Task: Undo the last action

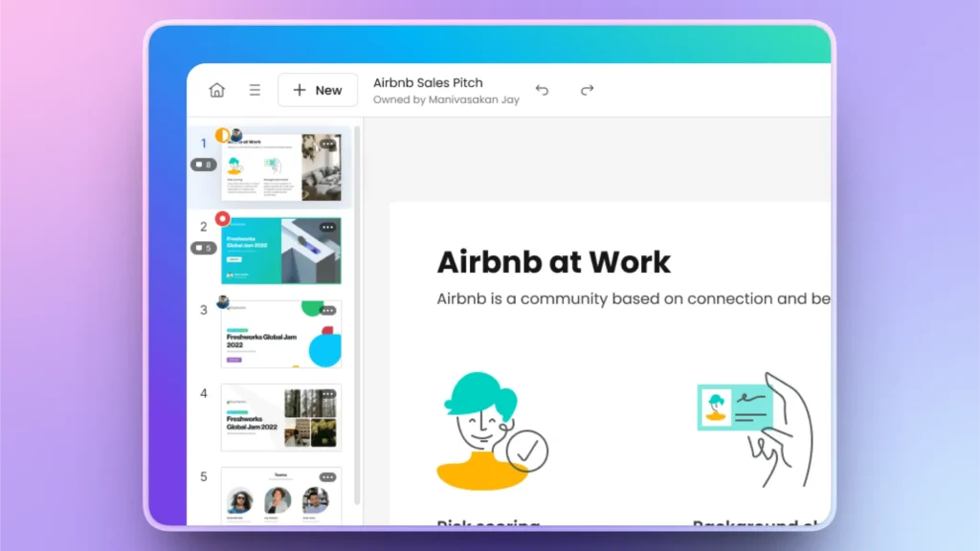Action: [542, 90]
